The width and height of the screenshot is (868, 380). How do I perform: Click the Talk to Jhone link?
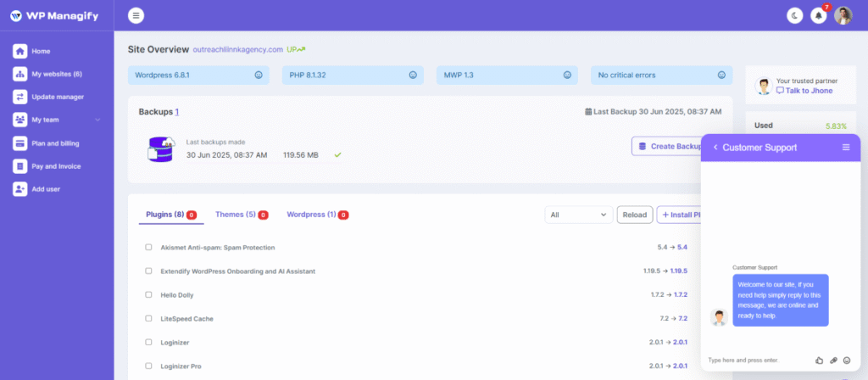click(x=804, y=91)
